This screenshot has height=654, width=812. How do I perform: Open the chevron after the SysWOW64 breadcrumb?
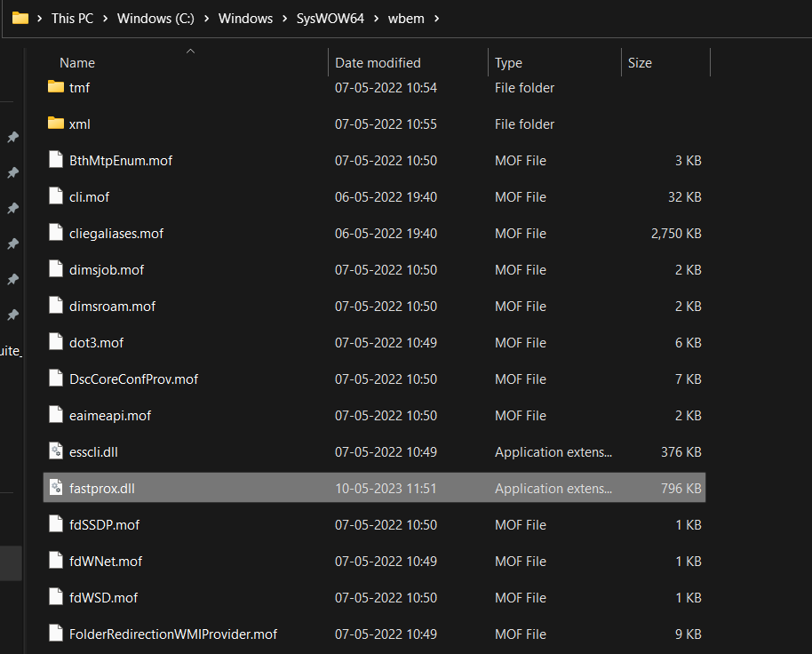coord(377,19)
